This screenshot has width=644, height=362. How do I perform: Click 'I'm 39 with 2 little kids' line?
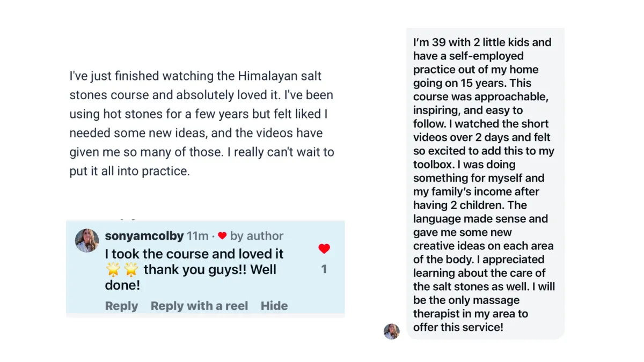tap(482, 42)
